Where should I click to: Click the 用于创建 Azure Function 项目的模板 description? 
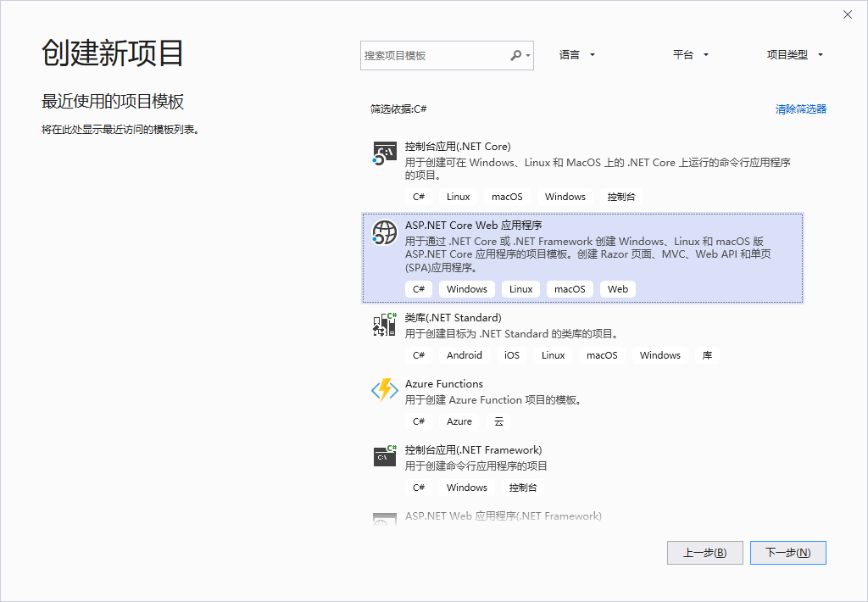[x=494, y=400]
